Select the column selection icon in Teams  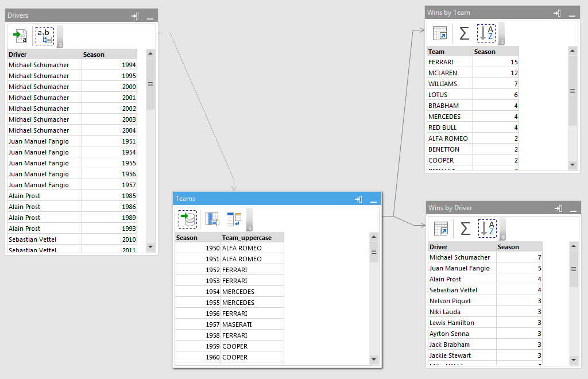212,219
